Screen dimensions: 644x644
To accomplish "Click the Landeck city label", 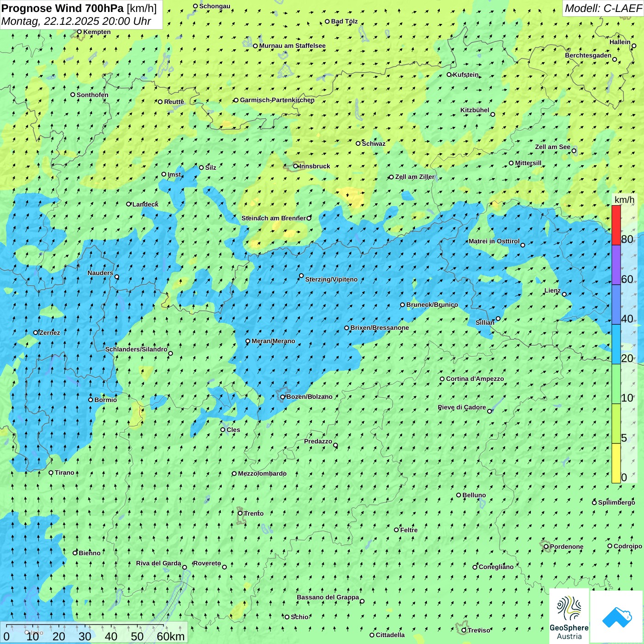I will click(145, 204).
